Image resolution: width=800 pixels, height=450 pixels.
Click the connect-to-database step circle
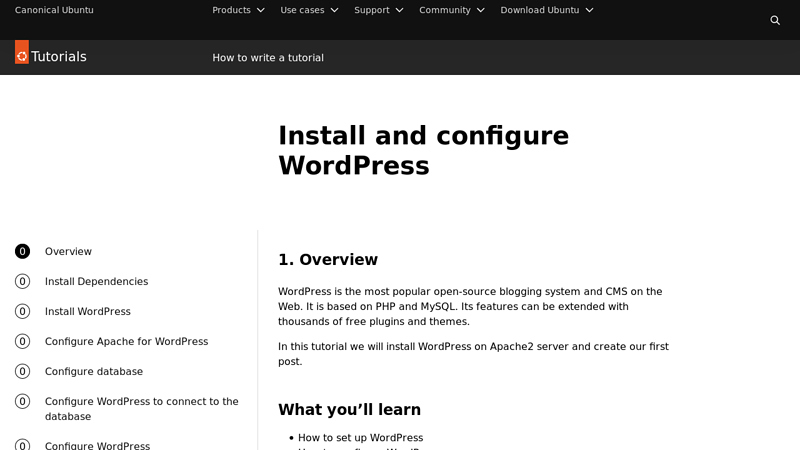click(x=22, y=402)
